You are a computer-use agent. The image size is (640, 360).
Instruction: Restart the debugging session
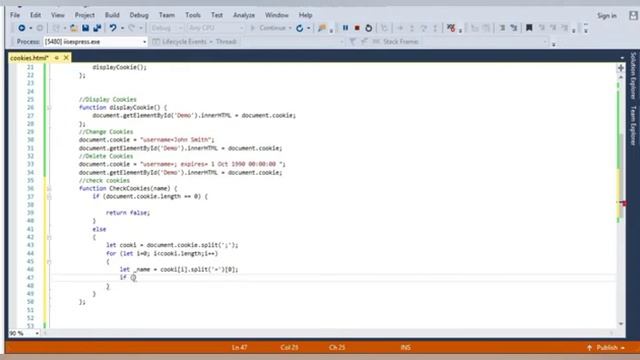(x=369, y=28)
